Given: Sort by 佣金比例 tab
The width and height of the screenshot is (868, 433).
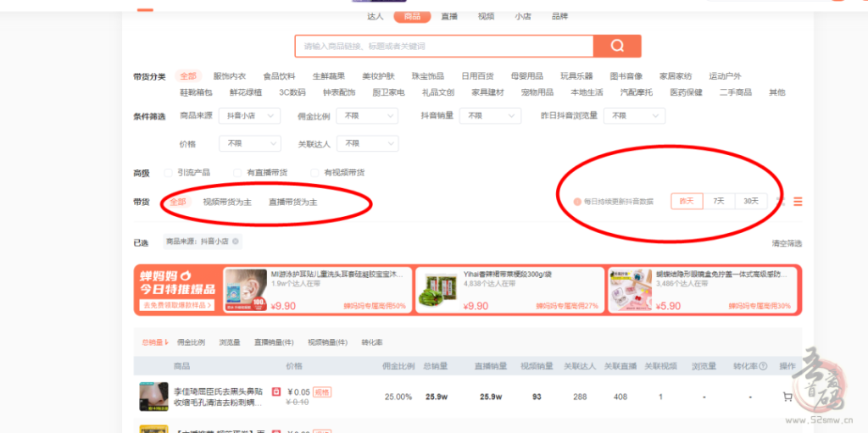Looking at the screenshot, I should click(191, 342).
